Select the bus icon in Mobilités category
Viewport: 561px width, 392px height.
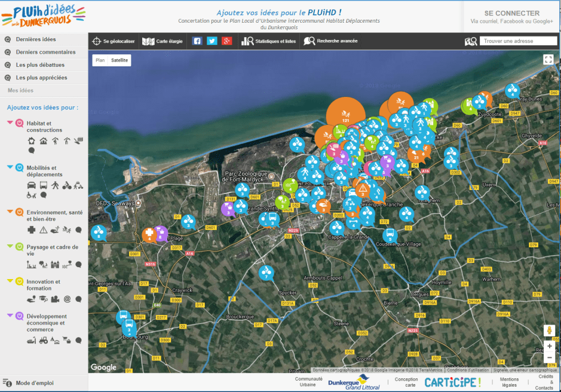coord(43,185)
